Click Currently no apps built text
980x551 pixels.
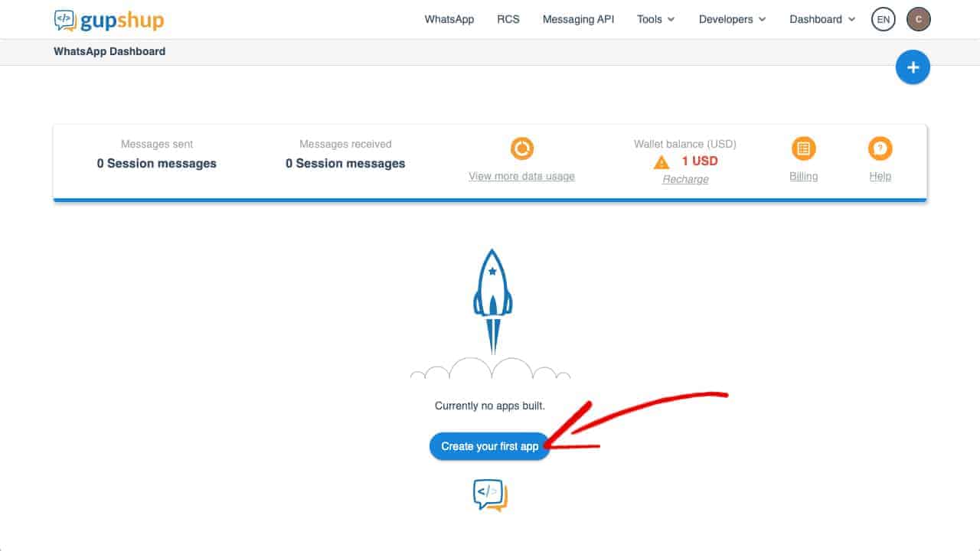490,406
